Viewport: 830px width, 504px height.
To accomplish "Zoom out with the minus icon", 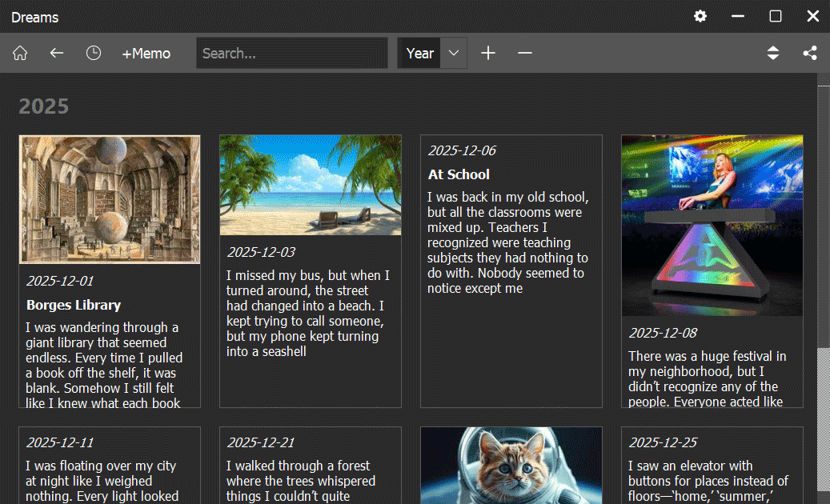I will 525,54.
